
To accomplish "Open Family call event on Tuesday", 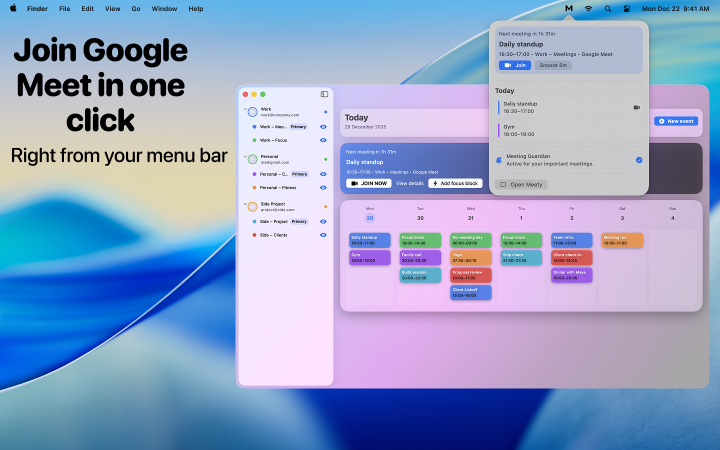I will pos(420,258).
